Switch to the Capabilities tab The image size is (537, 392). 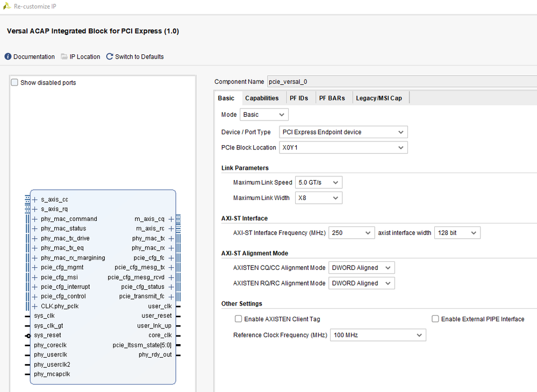point(262,98)
